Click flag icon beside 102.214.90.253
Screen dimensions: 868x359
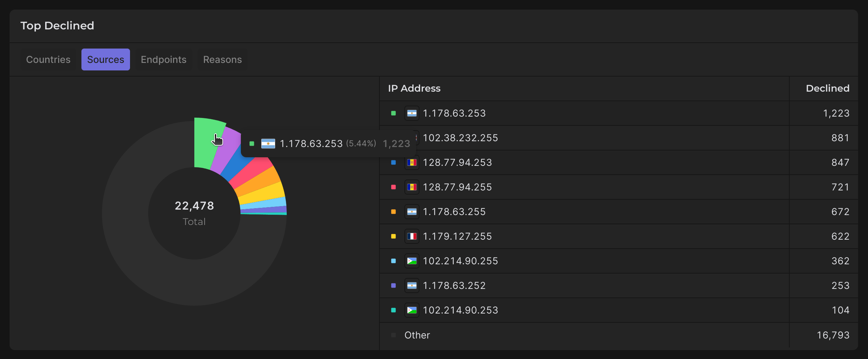(412, 310)
